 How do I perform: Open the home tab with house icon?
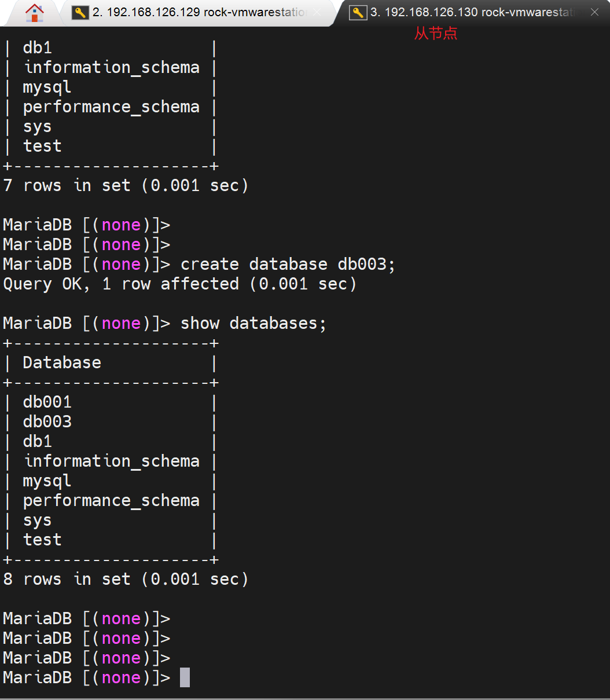coord(35,12)
